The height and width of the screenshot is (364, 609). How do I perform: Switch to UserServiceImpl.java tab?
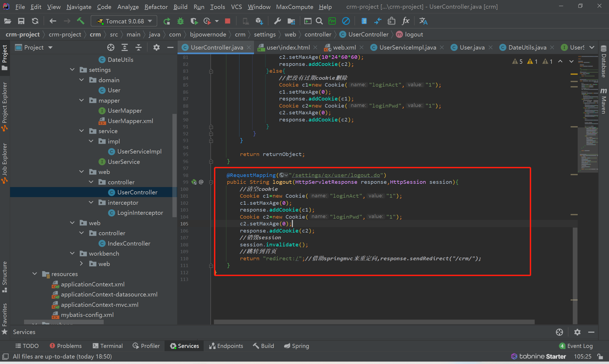point(407,47)
